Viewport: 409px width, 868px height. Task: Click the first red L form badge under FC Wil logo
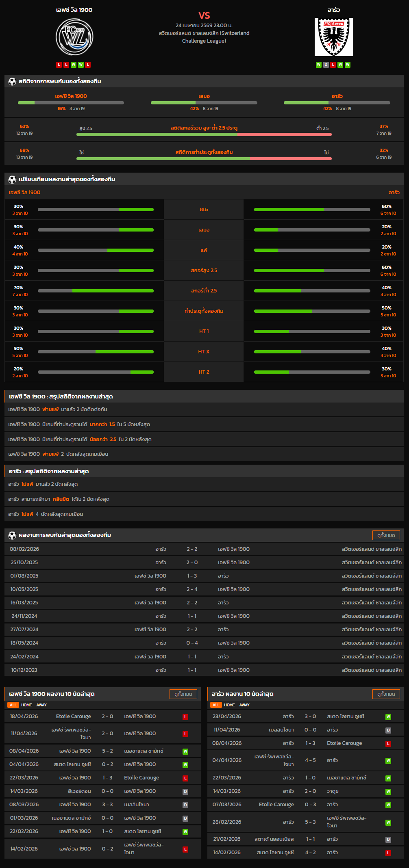pyautogui.click(x=59, y=65)
